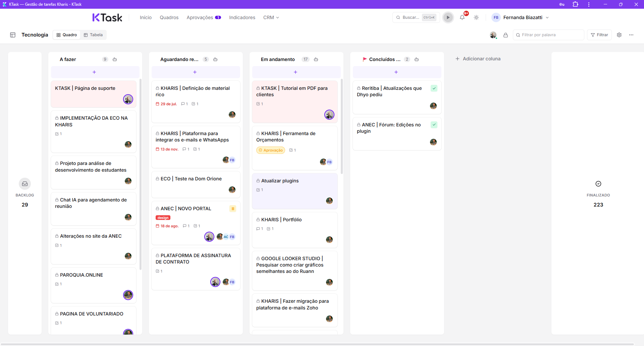644x346 pixels.
Task: Start the timer play button
Action: pyautogui.click(x=448, y=17)
